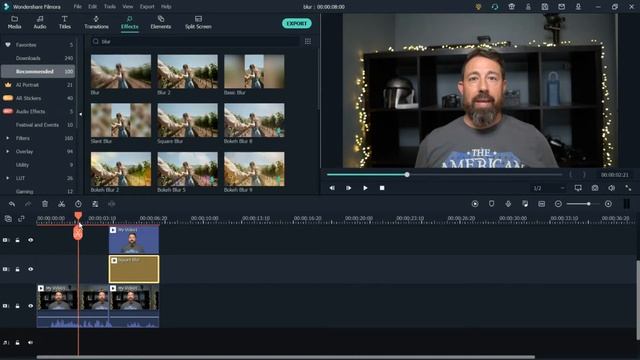
Task: Zoom in the timeline with plus icon
Action: (608, 204)
